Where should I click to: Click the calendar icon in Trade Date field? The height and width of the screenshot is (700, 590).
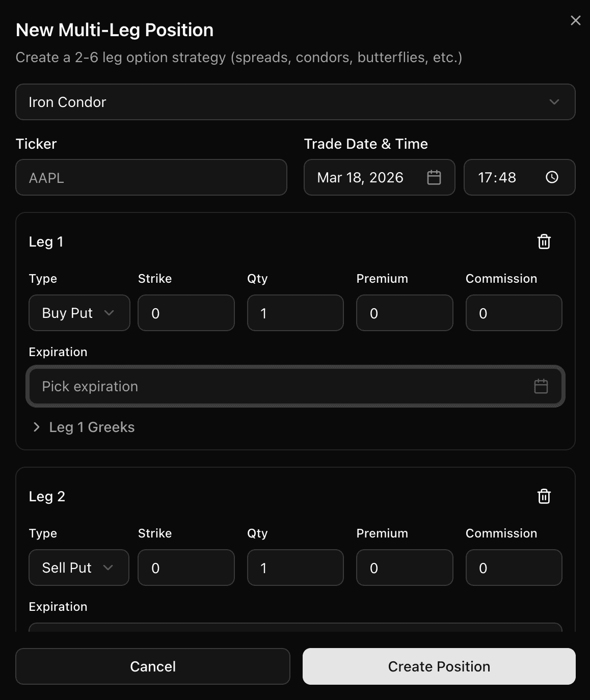click(434, 177)
